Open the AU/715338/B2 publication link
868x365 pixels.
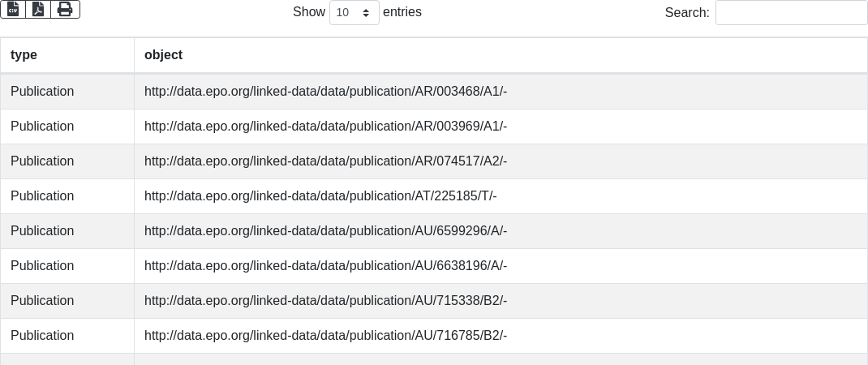tap(325, 301)
